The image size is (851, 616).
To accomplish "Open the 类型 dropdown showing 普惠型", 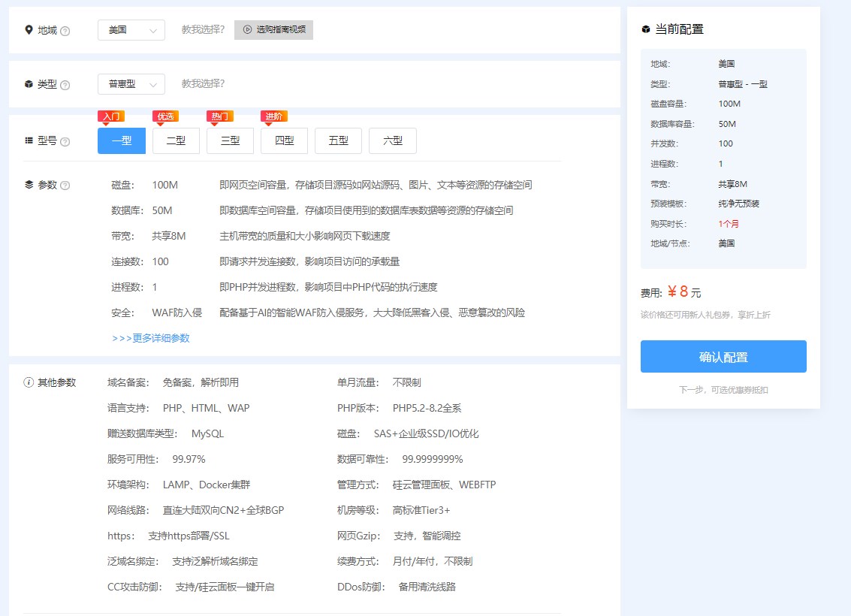I will [131, 84].
